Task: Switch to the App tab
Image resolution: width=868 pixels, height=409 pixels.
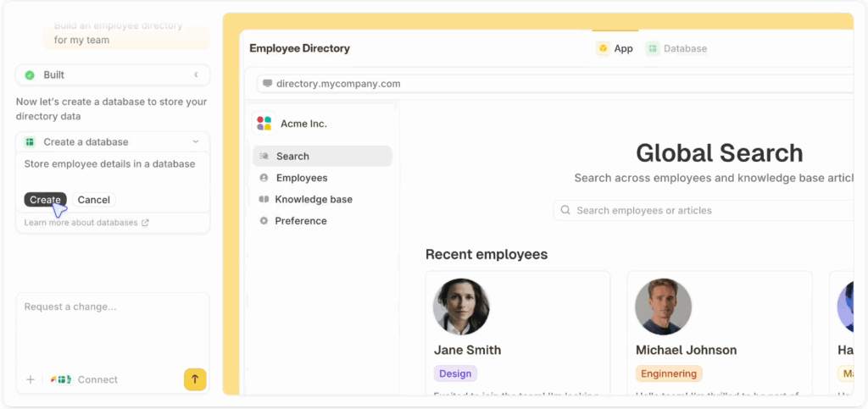Action: point(615,49)
